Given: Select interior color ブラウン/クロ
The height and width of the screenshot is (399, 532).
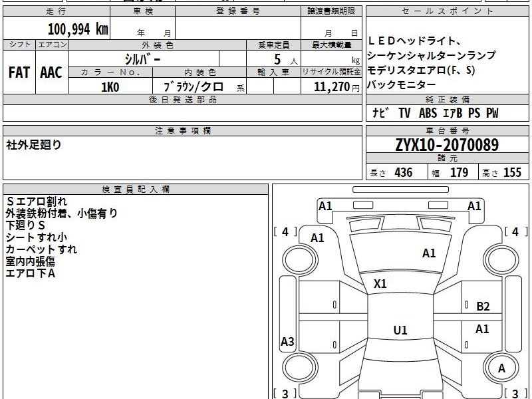Looking at the screenshot, I should 194,87.
